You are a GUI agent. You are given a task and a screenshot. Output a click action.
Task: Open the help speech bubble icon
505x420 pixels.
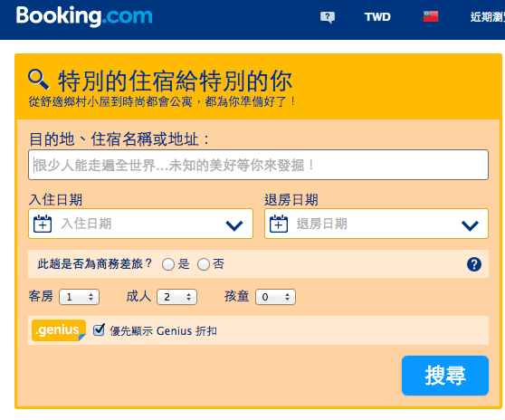328,17
